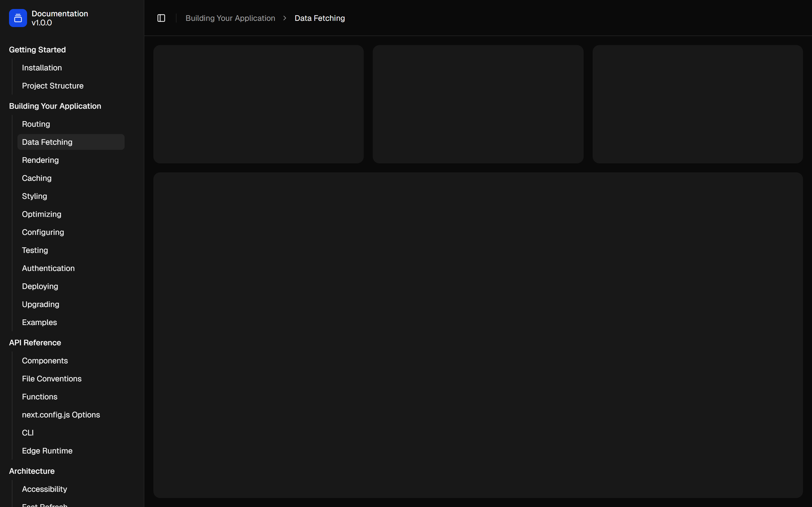Click the first placeholder card
Image resolution: width=812 pixels, height=507 pixels.
point(258,104)
